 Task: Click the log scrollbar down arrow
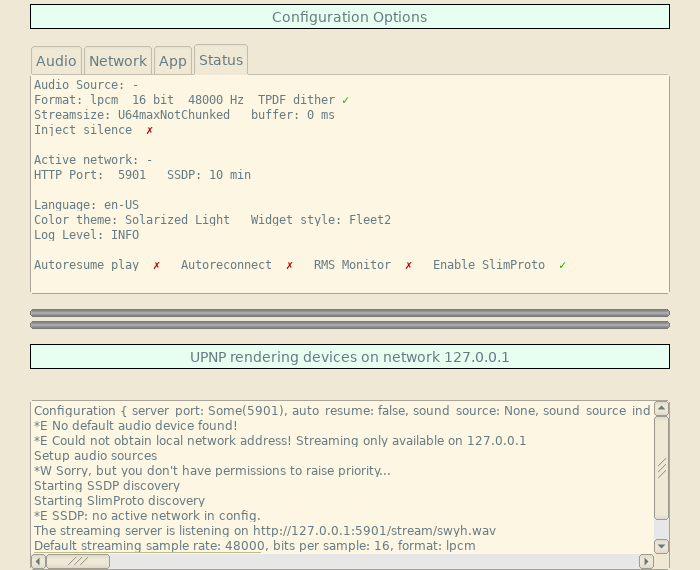[661, 546]
